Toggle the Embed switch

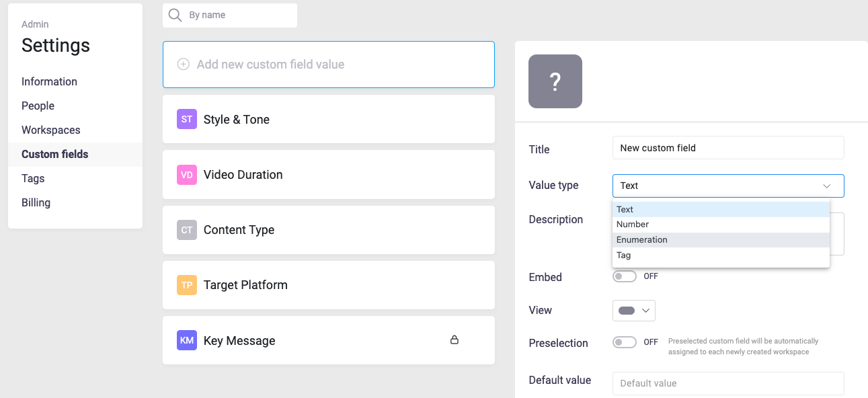tap(625, 276)
